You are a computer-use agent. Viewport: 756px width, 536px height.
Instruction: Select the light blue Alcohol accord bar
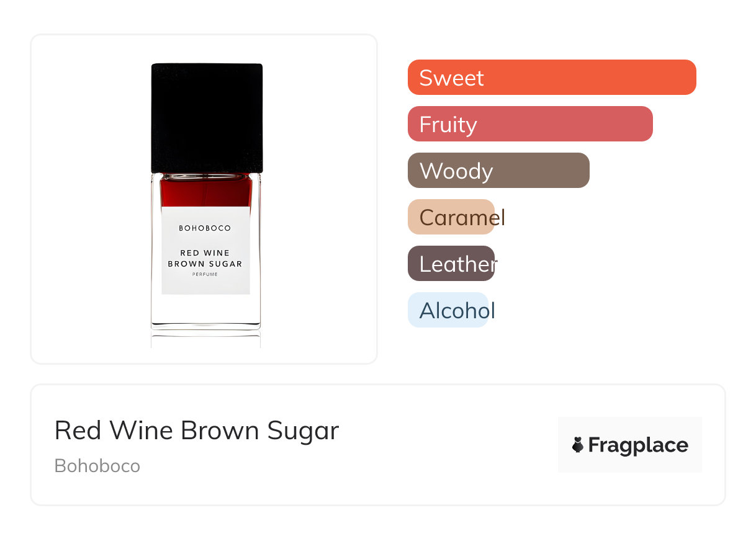pos(448,310)
